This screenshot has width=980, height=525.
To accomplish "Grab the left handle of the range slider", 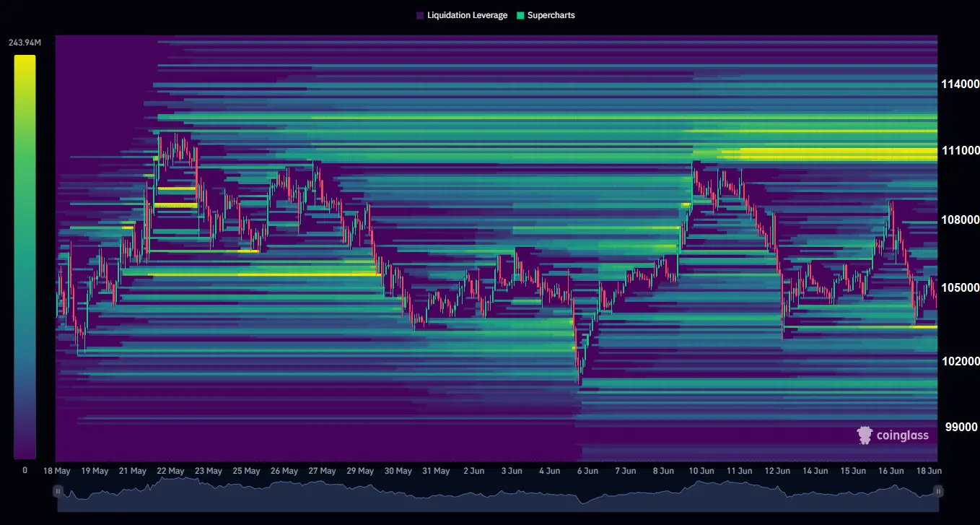I will (58, 491).
